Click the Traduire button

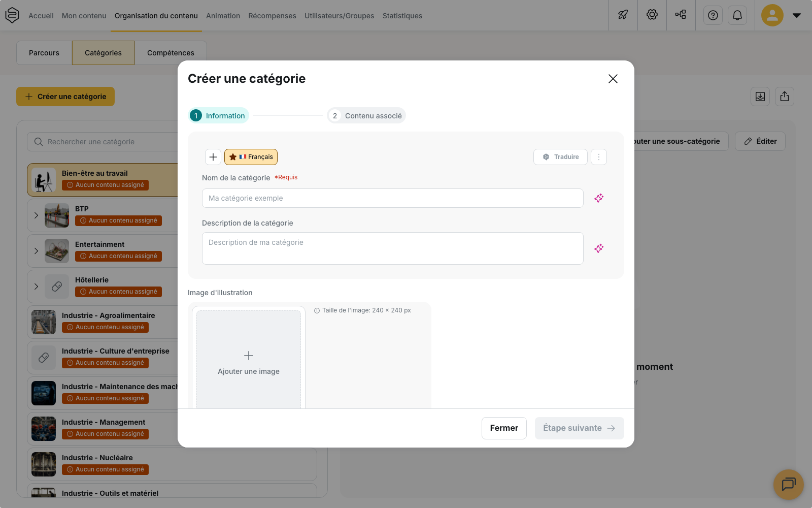point(560,157)
